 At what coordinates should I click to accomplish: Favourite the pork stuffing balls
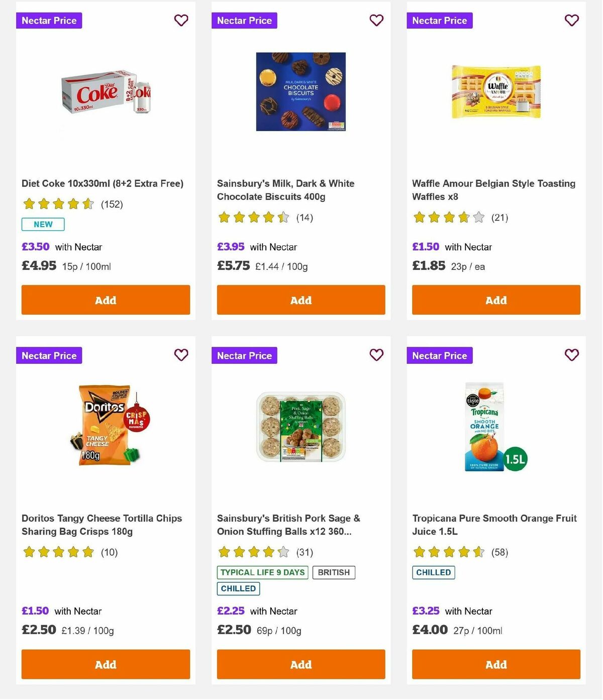click(x=376, y=355)
